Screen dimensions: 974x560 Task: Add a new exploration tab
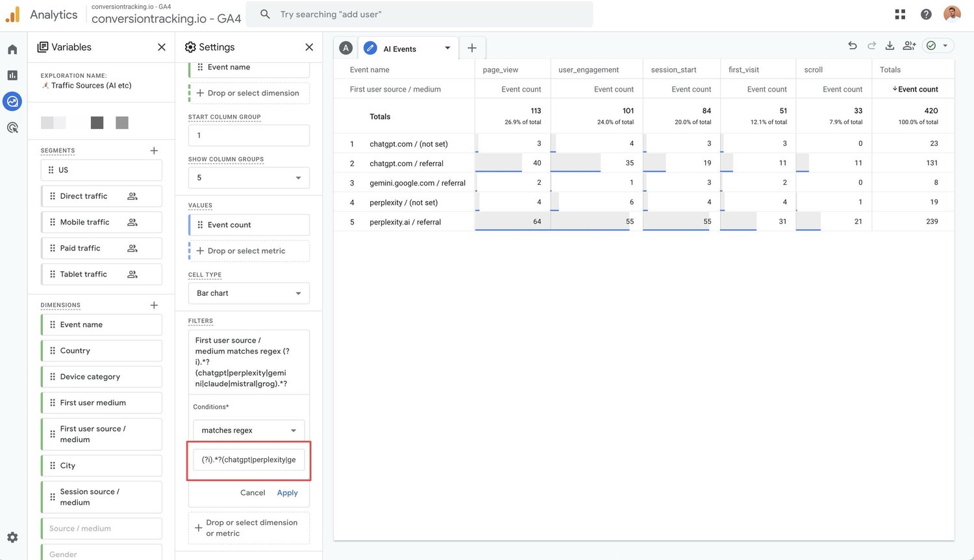pos(472,48)
